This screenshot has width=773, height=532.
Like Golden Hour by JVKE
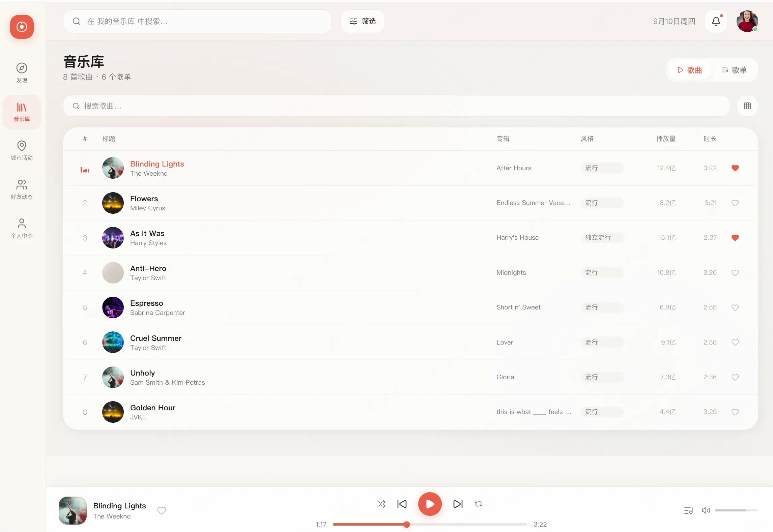(x=735, y=412)
